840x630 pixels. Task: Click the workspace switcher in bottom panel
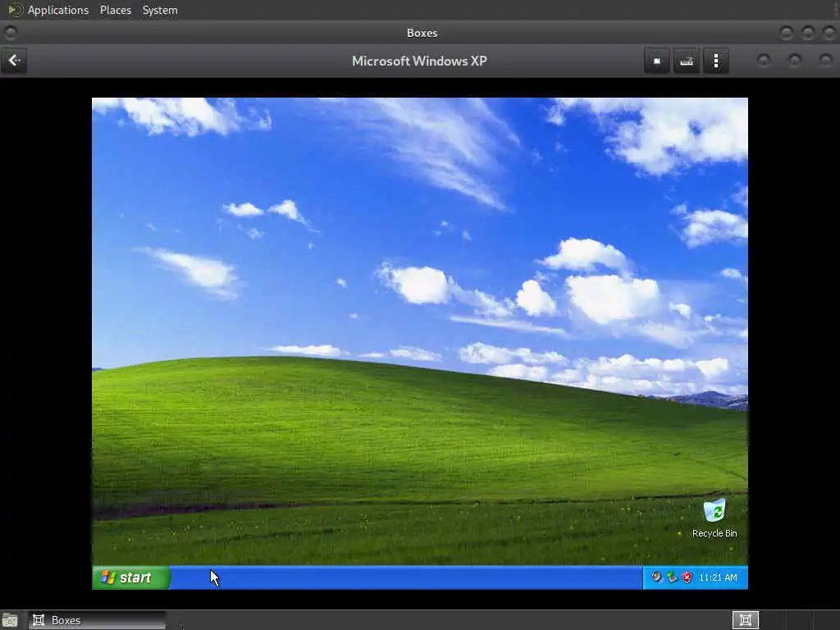click(745, 620)
